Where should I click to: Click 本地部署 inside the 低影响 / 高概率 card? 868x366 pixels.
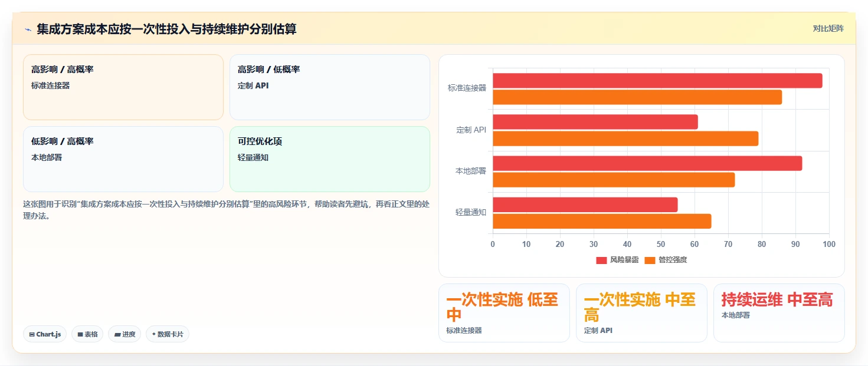click(47, 157)
